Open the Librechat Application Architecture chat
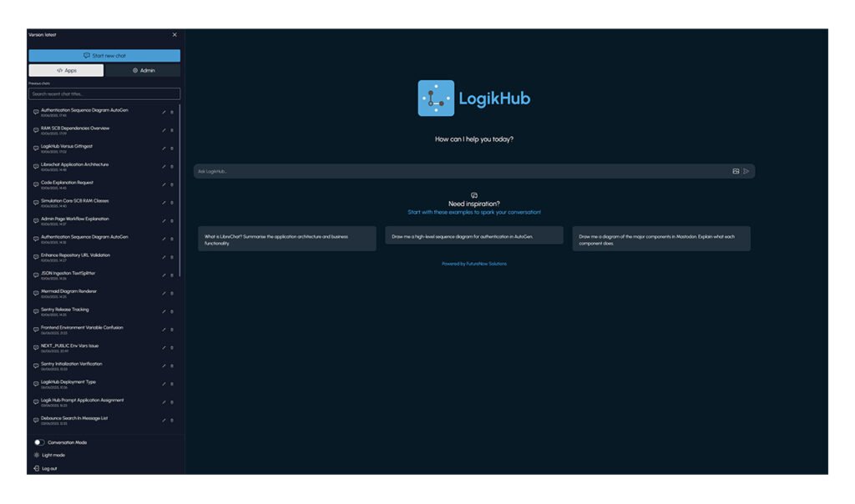The image size is (855, 504). click(74, 166)
